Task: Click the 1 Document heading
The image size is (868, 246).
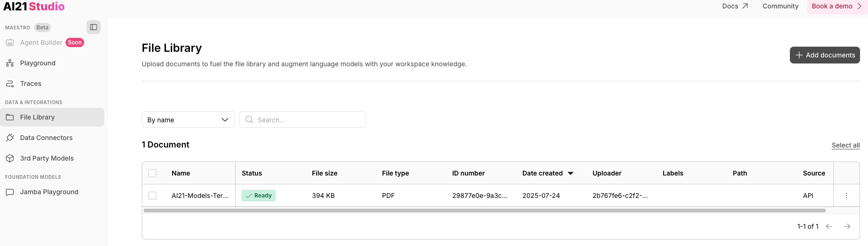Action: point(166,145)
